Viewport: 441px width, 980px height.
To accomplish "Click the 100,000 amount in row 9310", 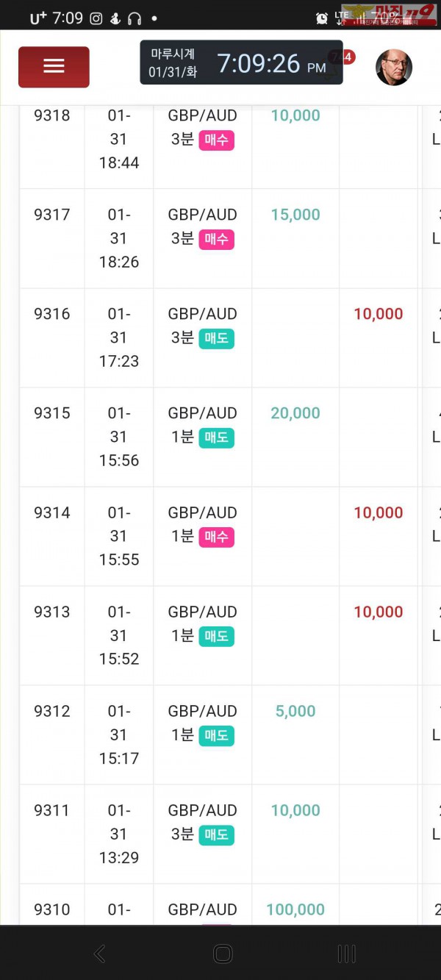I will pyautogui.click(x=295, y=909).
